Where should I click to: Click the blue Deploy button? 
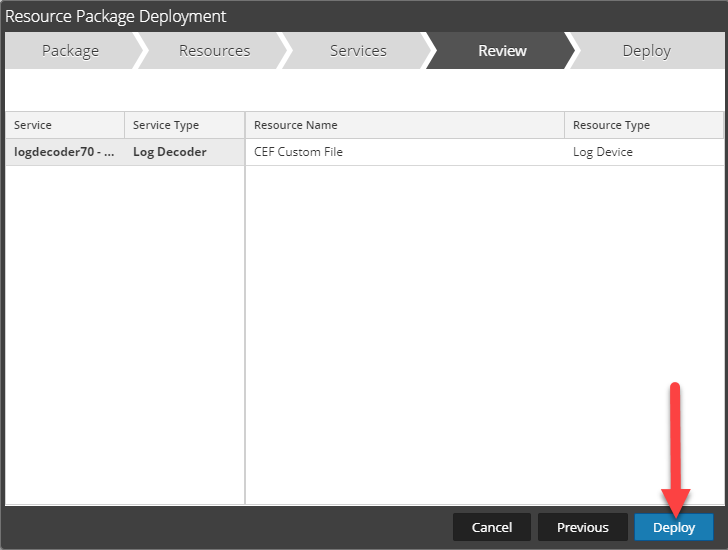[x=673, y=527]
